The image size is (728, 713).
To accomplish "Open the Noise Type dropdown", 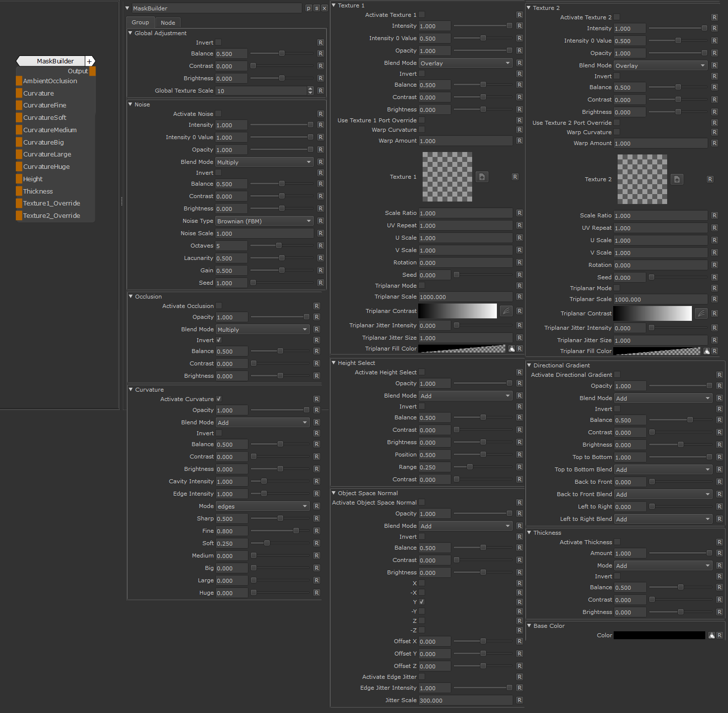I will (264, 221).
